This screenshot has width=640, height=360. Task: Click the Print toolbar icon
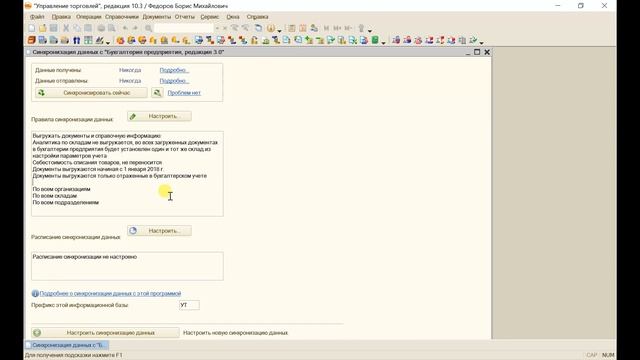click(101, 28)
